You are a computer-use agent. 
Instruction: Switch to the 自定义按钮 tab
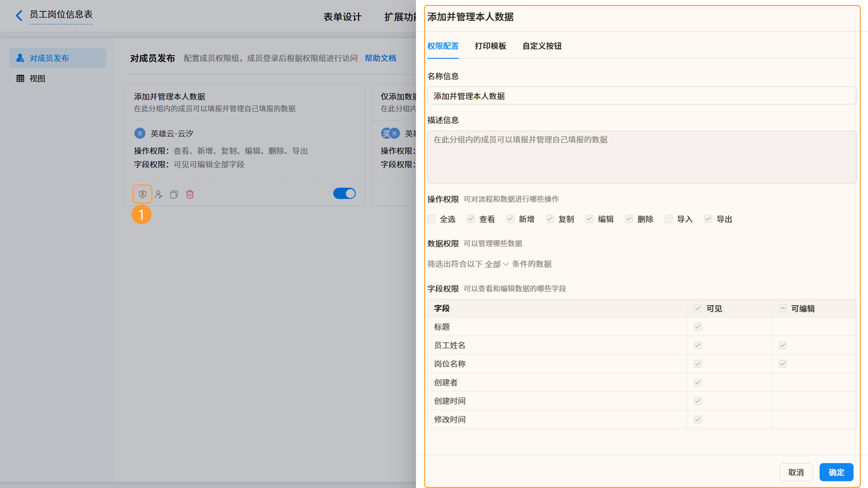[542, 46]
